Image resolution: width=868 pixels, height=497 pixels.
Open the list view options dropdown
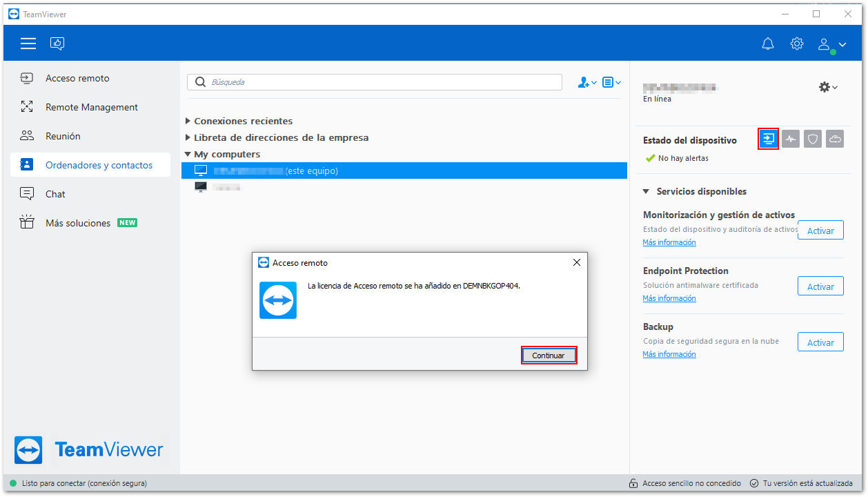point(611,82)
